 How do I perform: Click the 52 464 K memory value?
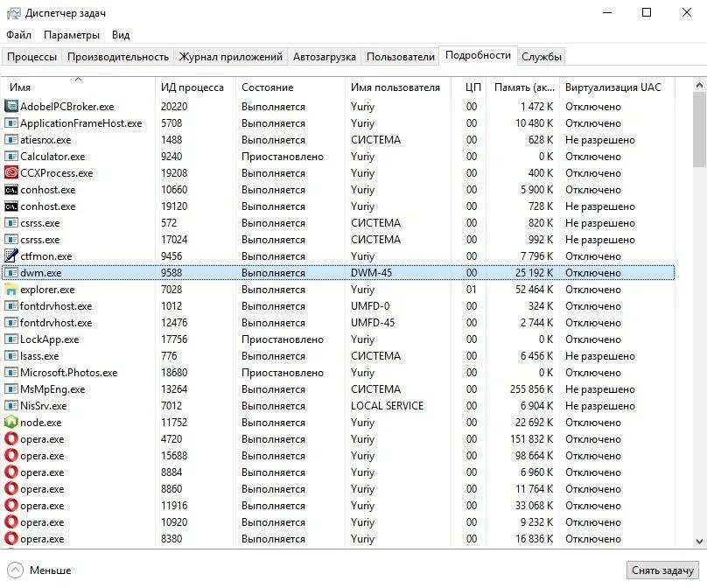[534, 289]
